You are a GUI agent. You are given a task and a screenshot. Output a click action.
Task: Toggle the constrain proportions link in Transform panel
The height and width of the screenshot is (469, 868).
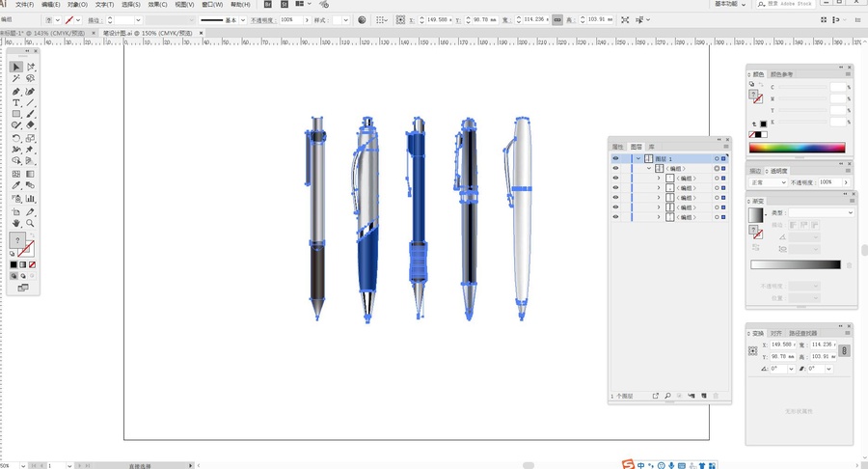(x=844, y=350)
